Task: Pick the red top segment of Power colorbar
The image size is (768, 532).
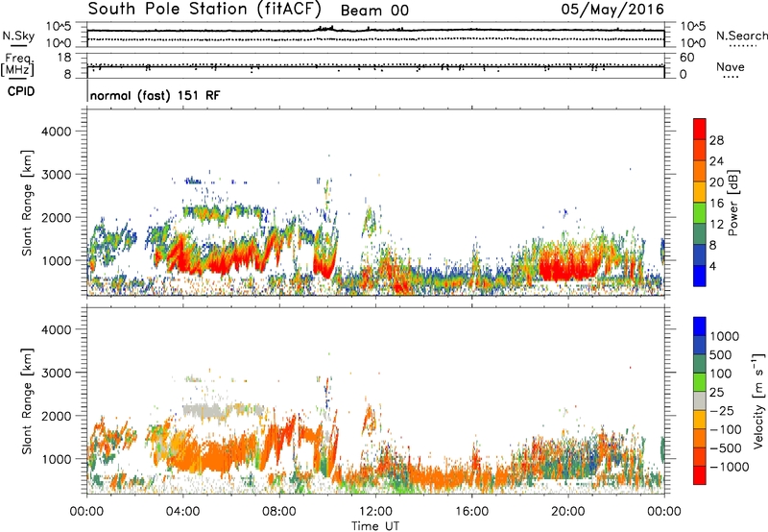Action: [700, 129]
